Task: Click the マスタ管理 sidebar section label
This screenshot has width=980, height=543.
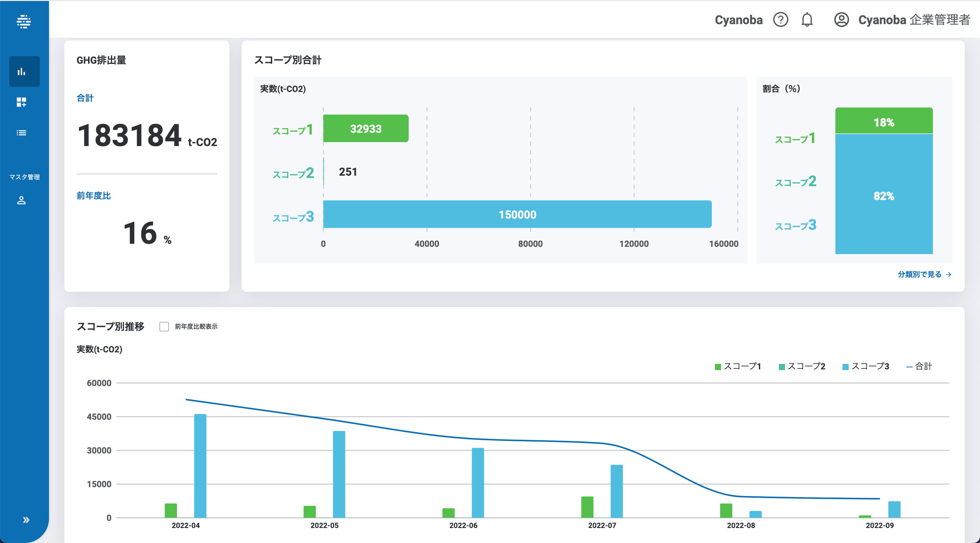Action: (24, 177)
